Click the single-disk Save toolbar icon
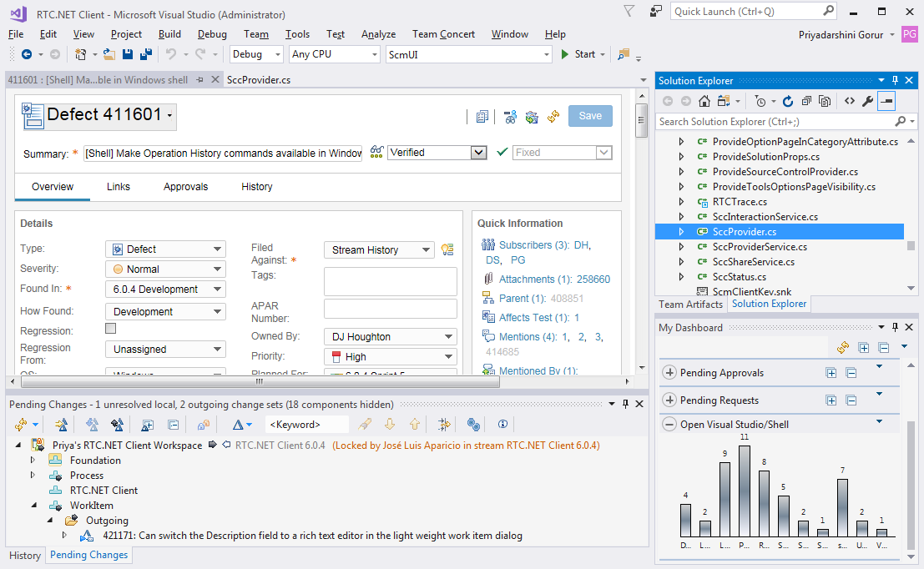Viewport: 924px width, 569px height. tap(127, 54)
